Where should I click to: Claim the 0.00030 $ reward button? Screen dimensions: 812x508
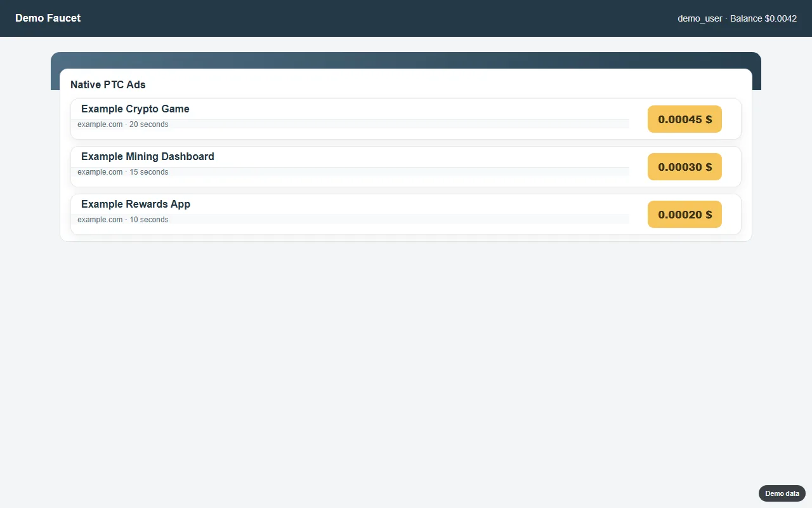[684, 166]
